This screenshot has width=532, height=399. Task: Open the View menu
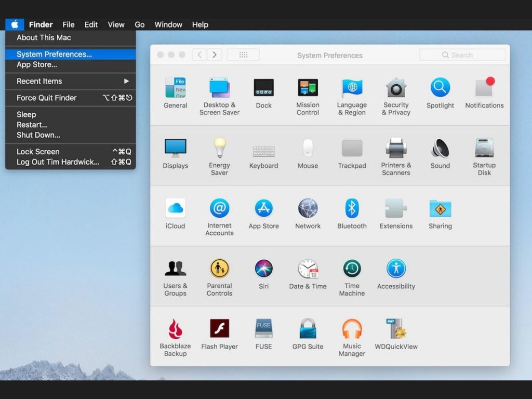tap(116, 24)
